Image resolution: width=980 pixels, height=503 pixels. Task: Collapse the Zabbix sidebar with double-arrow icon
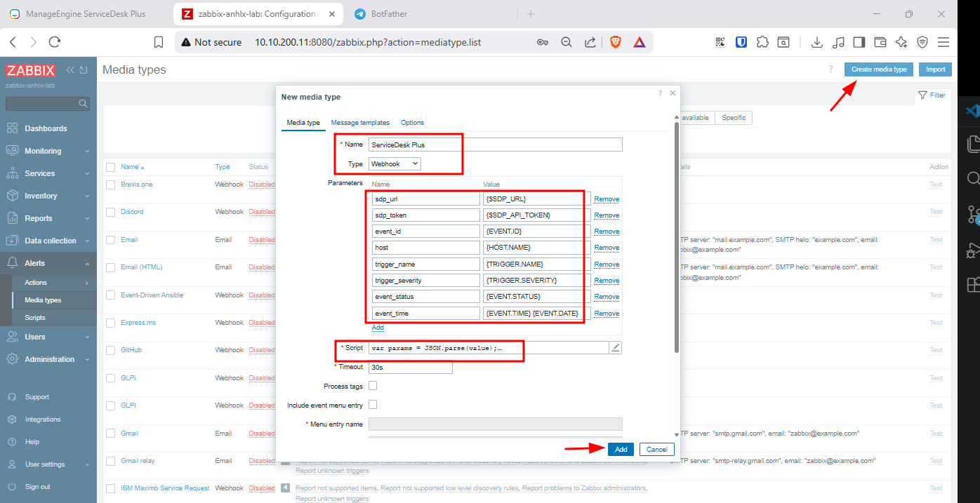tap(70, 70)
